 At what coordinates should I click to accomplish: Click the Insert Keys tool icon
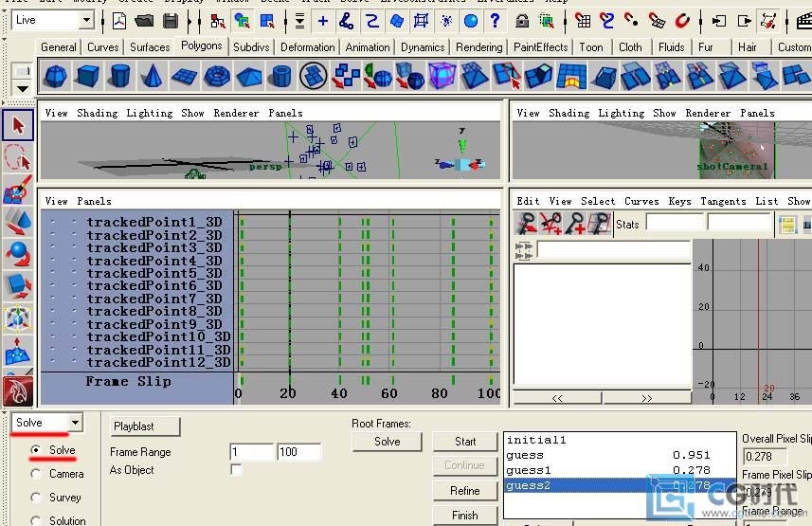pyautogui.click(x=551, y=224)
